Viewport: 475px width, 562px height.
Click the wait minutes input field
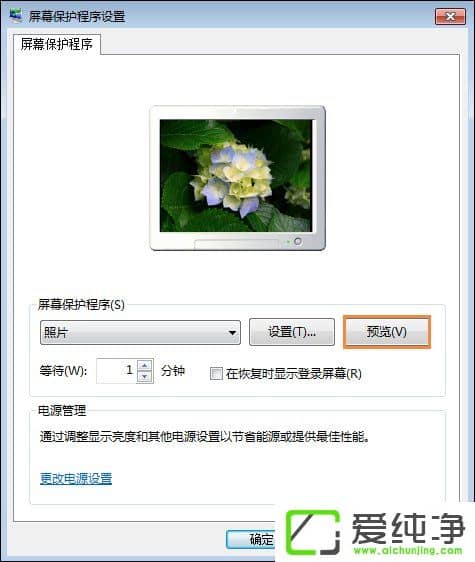tap(117, 371)
